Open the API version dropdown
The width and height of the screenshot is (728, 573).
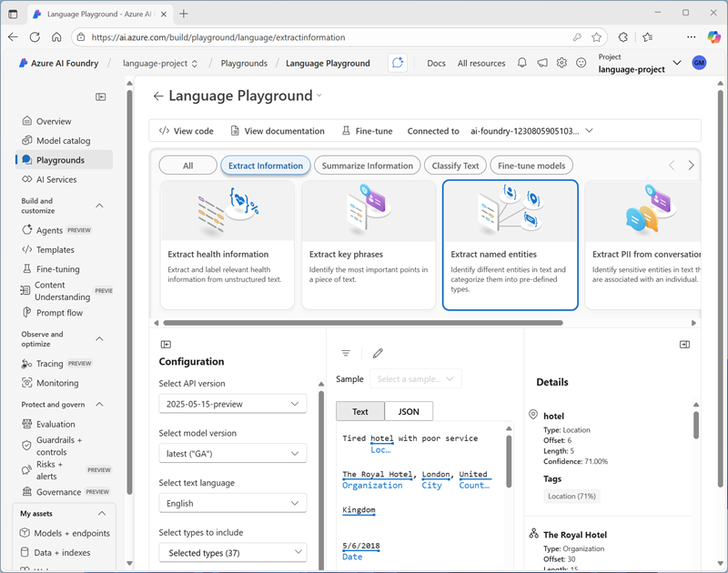pyautogui.click(x=232, y=404)
